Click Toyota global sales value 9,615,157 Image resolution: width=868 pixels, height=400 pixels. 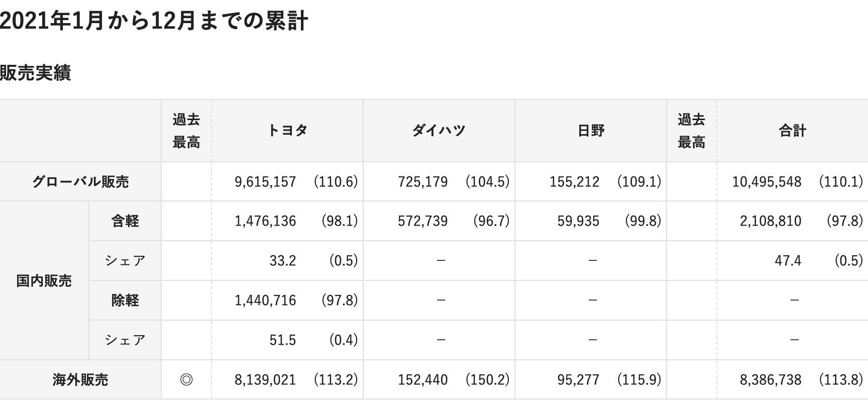265,181
